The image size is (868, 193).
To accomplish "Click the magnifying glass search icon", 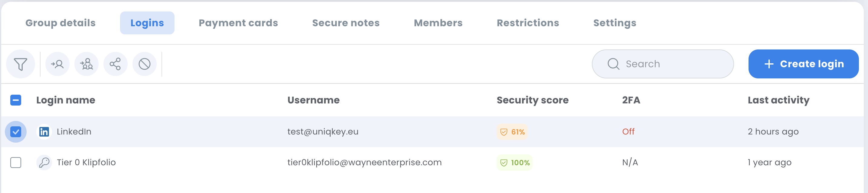I will 613,64.
